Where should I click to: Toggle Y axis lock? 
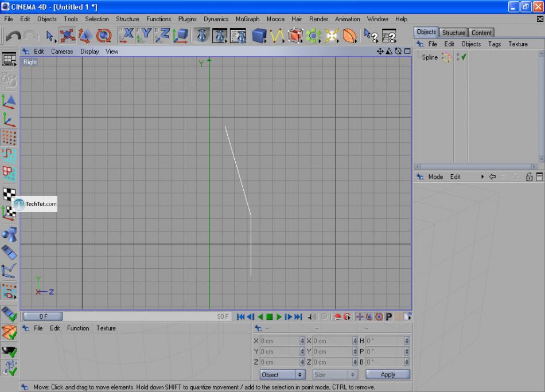tap(144, 36)
